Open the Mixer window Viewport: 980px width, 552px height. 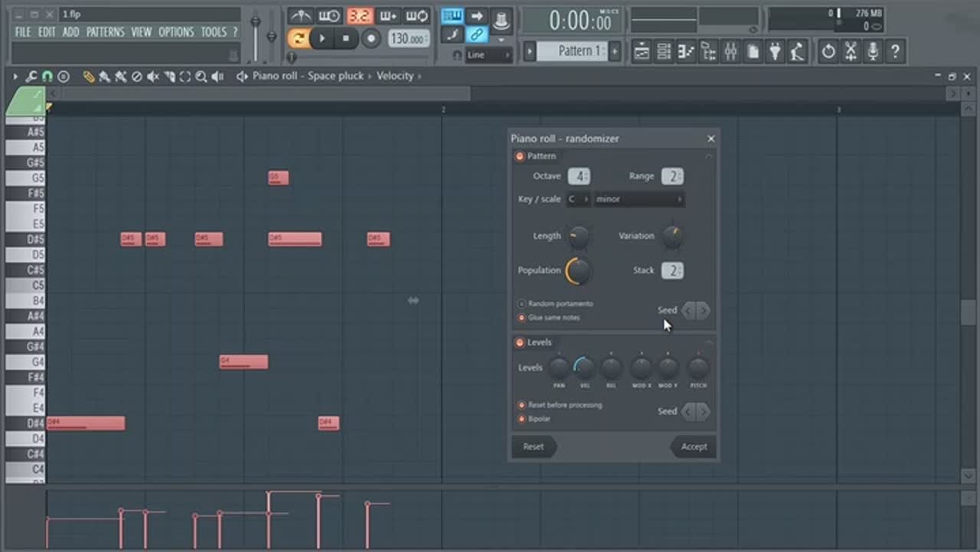[730, 52]
